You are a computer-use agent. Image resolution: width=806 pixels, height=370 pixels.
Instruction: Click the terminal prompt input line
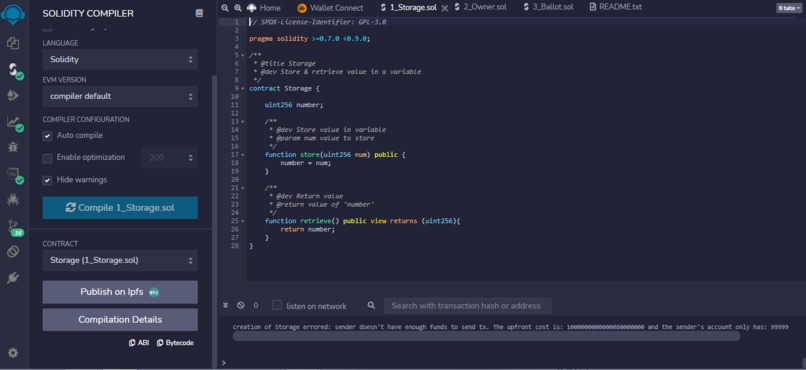point(513,363)
